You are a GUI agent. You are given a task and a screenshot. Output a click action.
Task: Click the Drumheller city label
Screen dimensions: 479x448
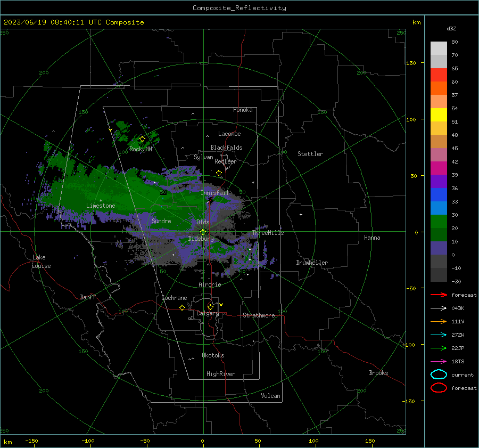312,263
